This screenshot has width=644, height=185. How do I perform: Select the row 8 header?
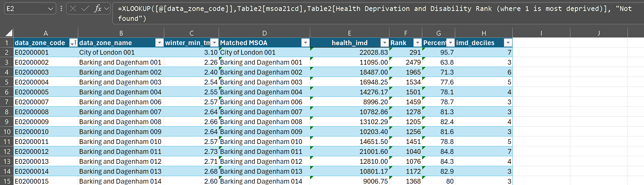pyautogui.click(x=7, y=112)
